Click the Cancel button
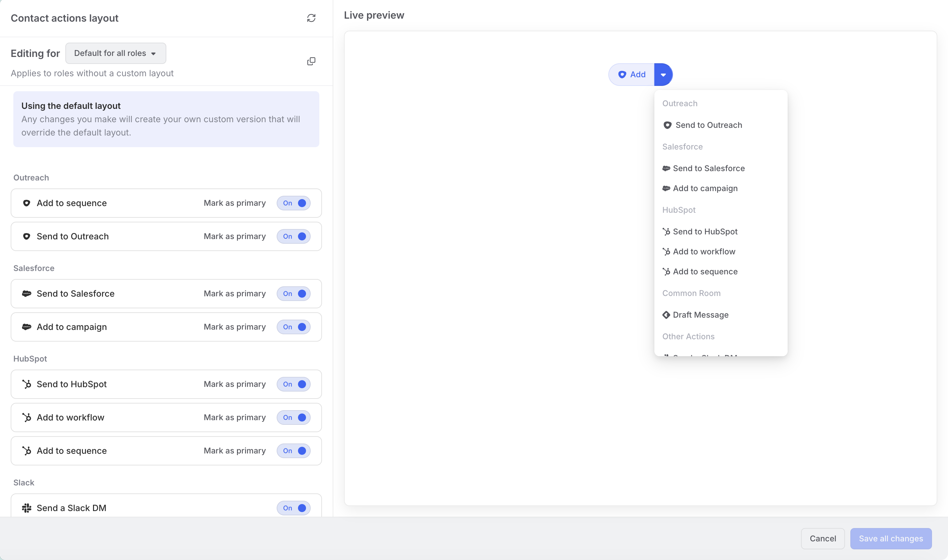The height and width of the screenshot is (560, 948). [822, 538]
